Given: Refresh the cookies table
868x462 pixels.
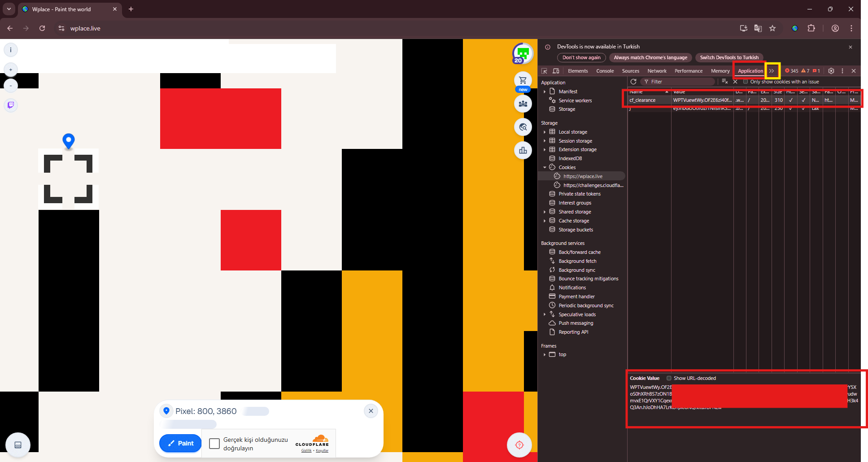Looking at the screenshot, I should pos(633,82).
